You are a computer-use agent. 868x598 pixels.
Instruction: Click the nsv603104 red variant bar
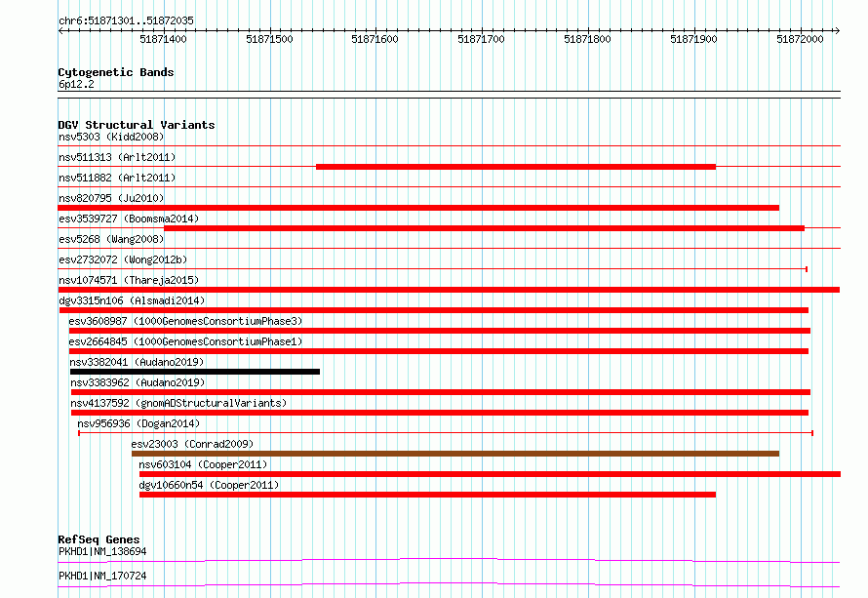tap(490, 474)
